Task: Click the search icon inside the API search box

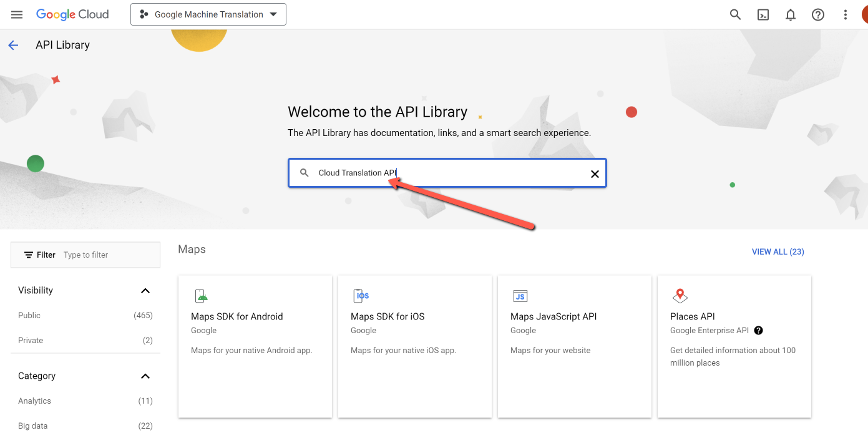Action: (305, 173)
